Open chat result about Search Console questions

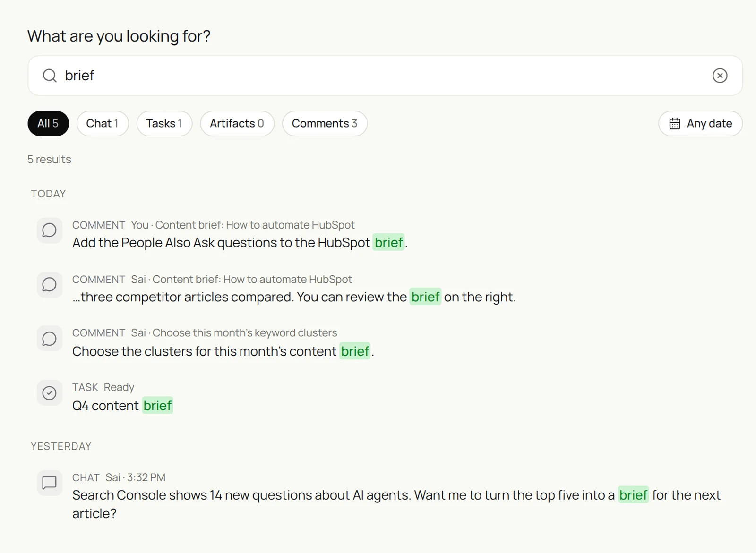[x=396, y=504]
